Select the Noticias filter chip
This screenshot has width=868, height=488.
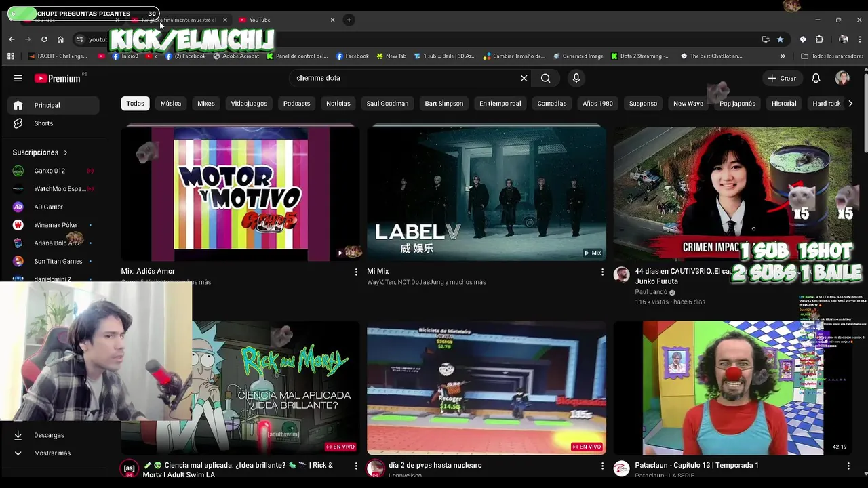pos(338,104)
